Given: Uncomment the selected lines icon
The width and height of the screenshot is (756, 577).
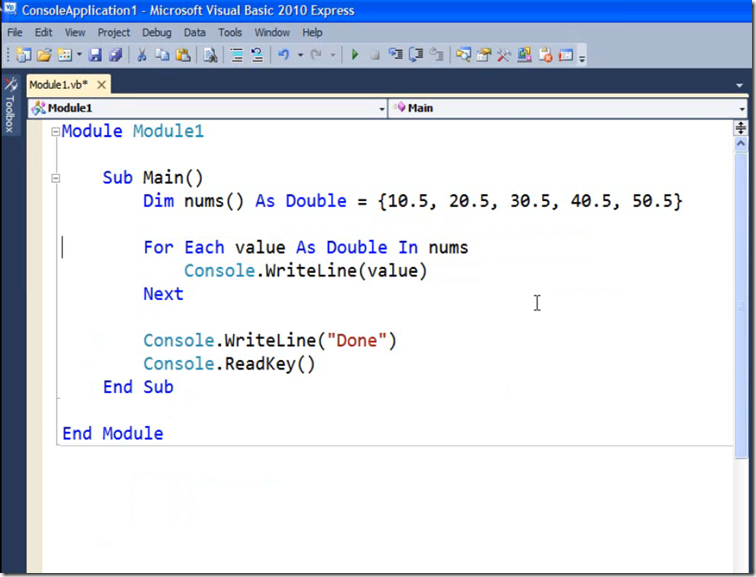Looking at the screenshot, I should click(257, 55).
